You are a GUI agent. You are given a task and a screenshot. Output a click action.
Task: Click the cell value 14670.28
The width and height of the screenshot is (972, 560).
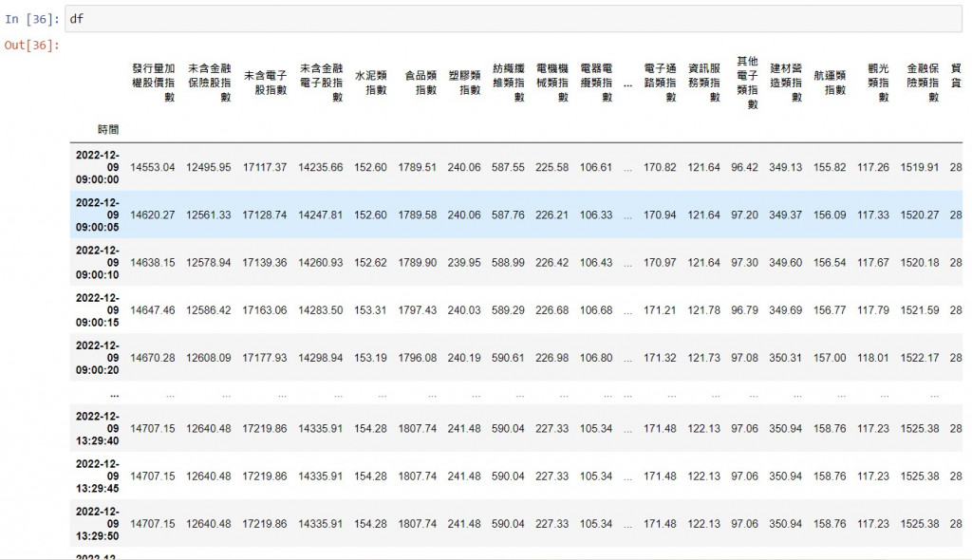pos(153,358)
